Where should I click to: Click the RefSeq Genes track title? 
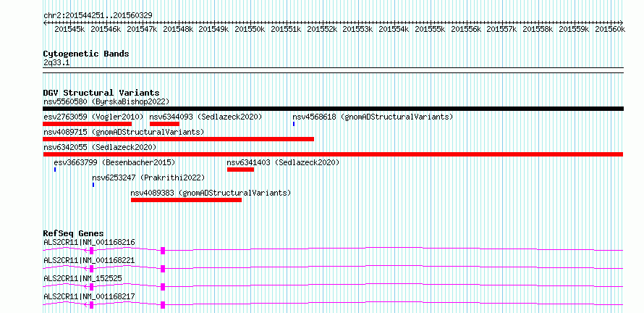coord(74,233)
